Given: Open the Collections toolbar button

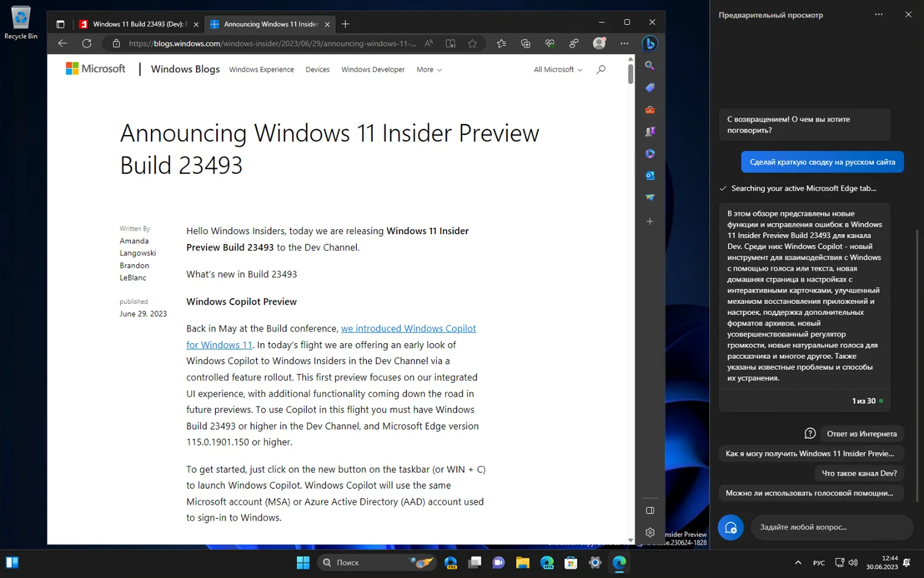Looking at the screenshot, I should 525,43.
